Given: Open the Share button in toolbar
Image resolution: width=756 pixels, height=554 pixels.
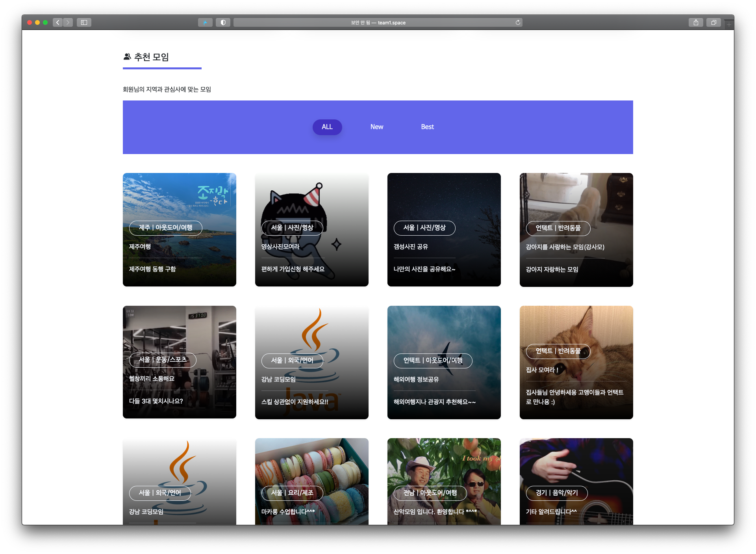Looking at the screenshot, I should [x=696, y=22].
